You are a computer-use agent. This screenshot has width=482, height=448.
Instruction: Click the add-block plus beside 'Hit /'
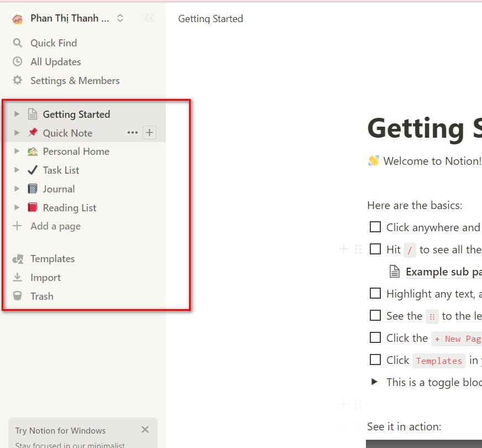(344, 249)
